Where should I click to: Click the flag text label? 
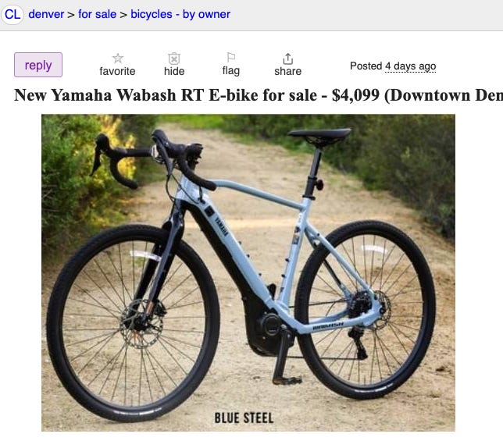231,71
